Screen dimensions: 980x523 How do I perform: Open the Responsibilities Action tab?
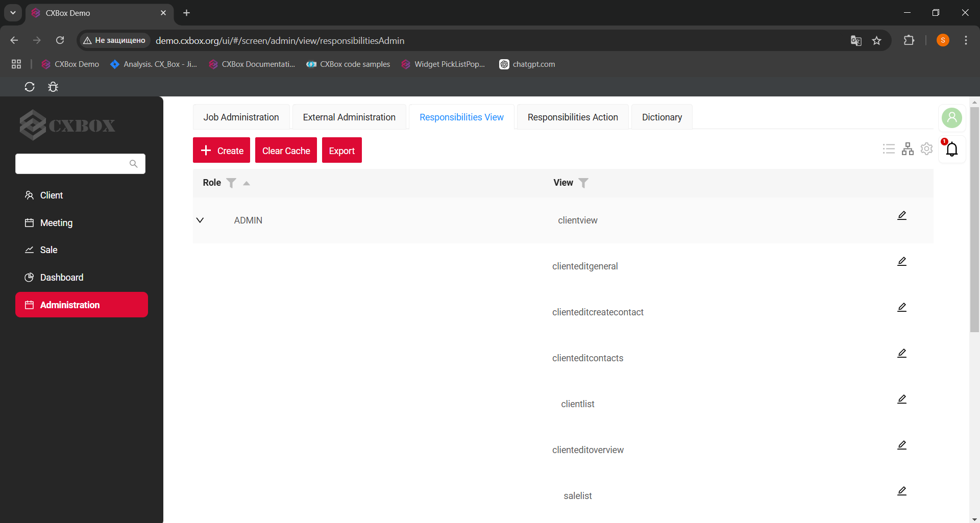coord(573,117)
